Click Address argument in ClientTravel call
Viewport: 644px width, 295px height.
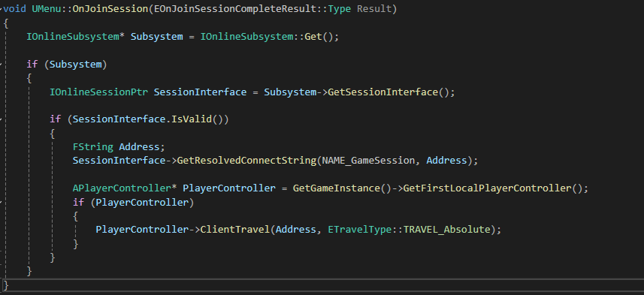pyautogui.click(x=295, y=230)
